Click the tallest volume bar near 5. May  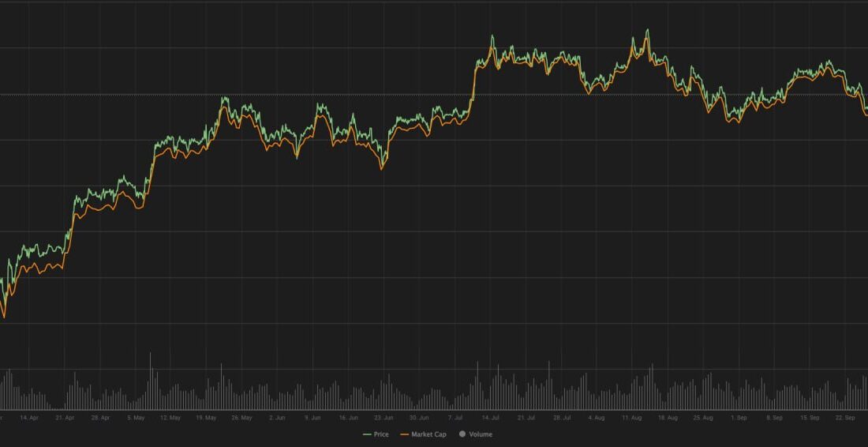[150, 354]
